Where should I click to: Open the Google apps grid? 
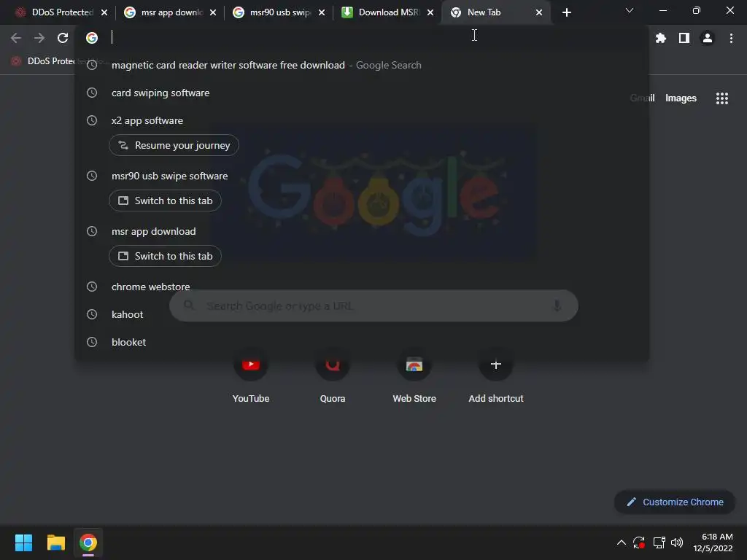pyautogui.click(x=721, y=98)
